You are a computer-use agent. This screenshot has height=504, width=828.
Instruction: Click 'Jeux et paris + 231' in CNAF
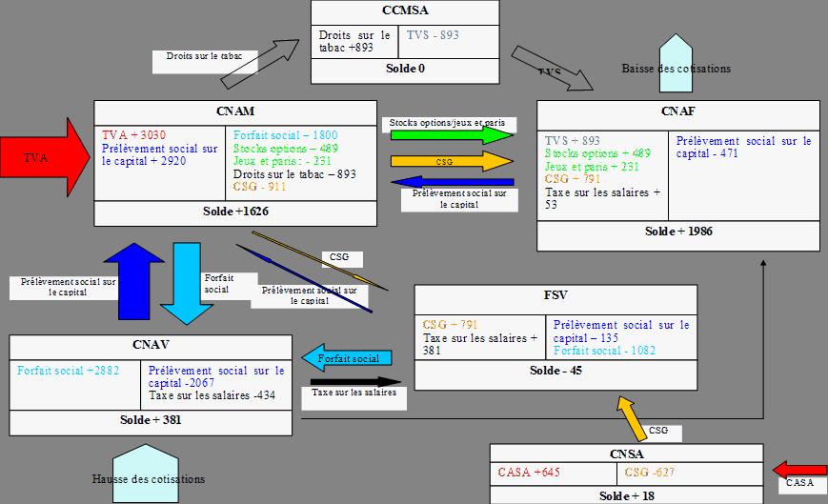click(x=592, y=167)
